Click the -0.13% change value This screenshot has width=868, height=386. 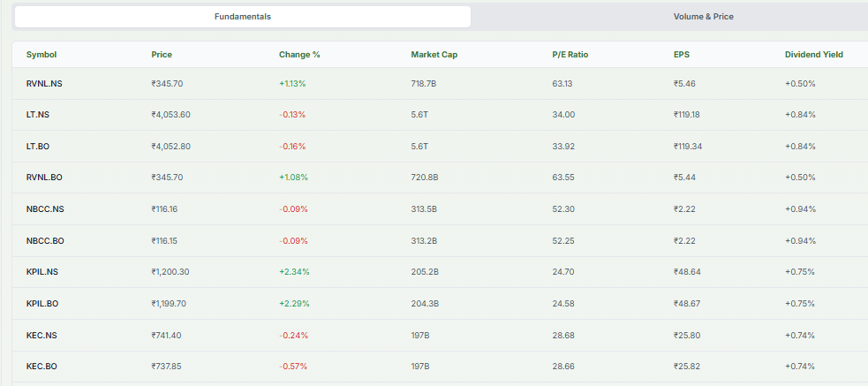click(x=292, y=115)
